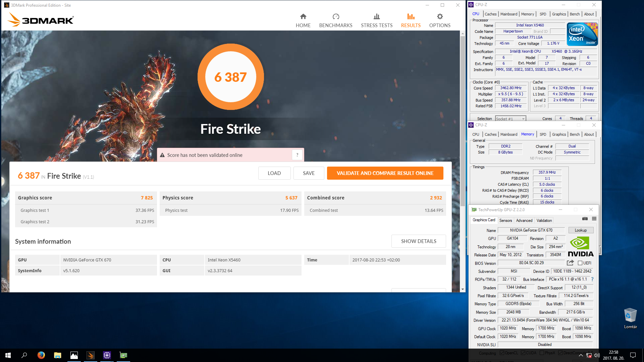Launch Firefox from the taskbar

(41, 355)
